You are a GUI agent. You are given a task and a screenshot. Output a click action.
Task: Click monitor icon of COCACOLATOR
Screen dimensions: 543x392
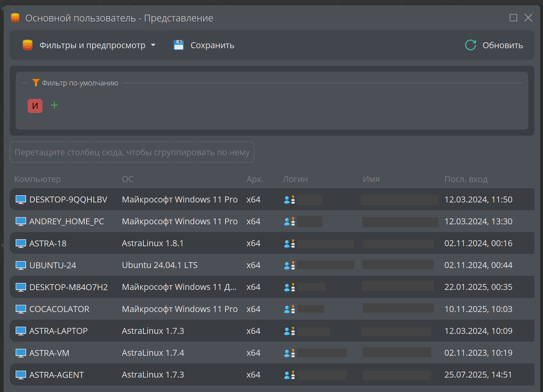pyautogui.click(x=21, y=309)
